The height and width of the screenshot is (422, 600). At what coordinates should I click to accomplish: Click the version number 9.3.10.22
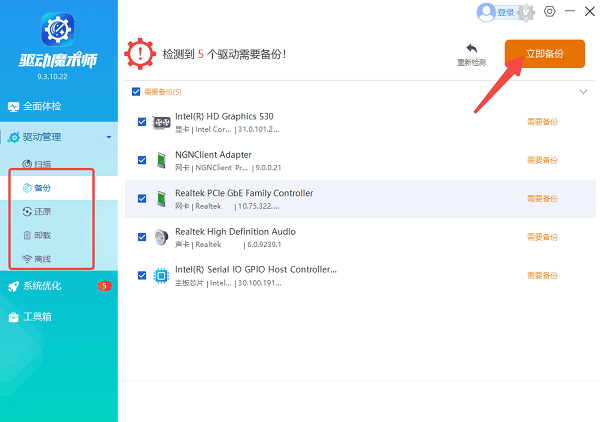tap(52, 77)
